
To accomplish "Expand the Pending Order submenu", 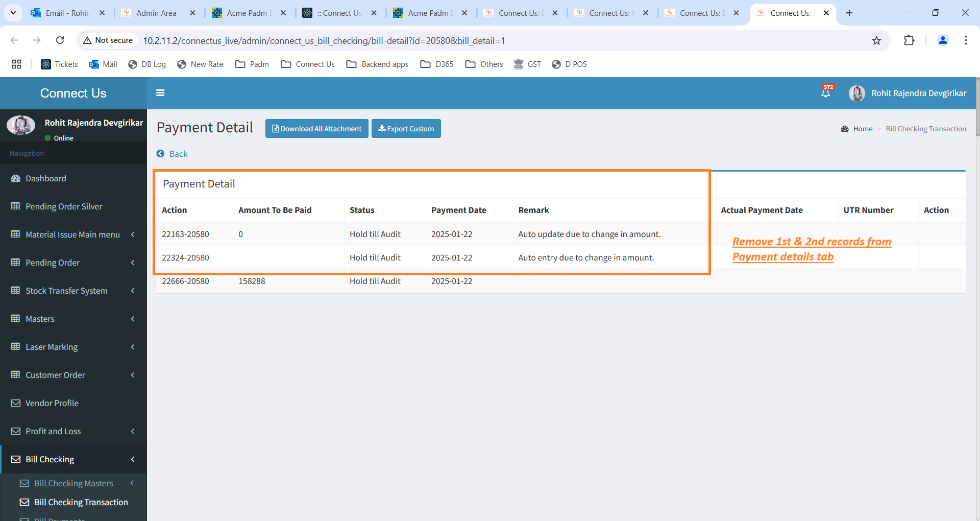I will coord(73,263).
